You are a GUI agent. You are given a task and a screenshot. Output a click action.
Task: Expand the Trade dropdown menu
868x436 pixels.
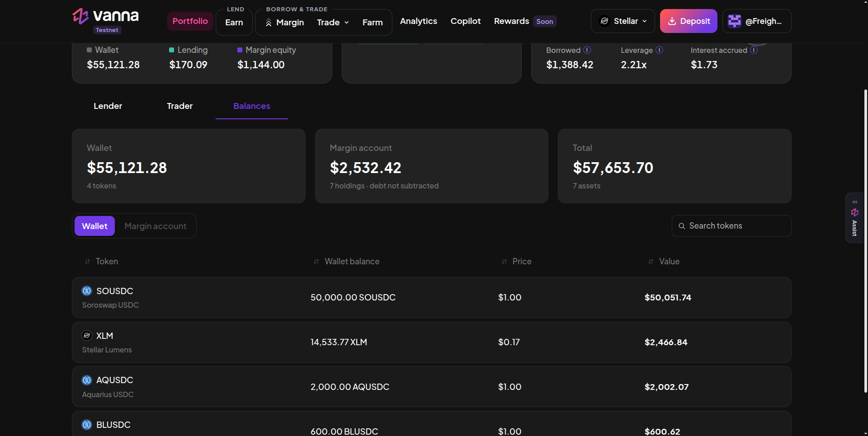coord(333,23)
